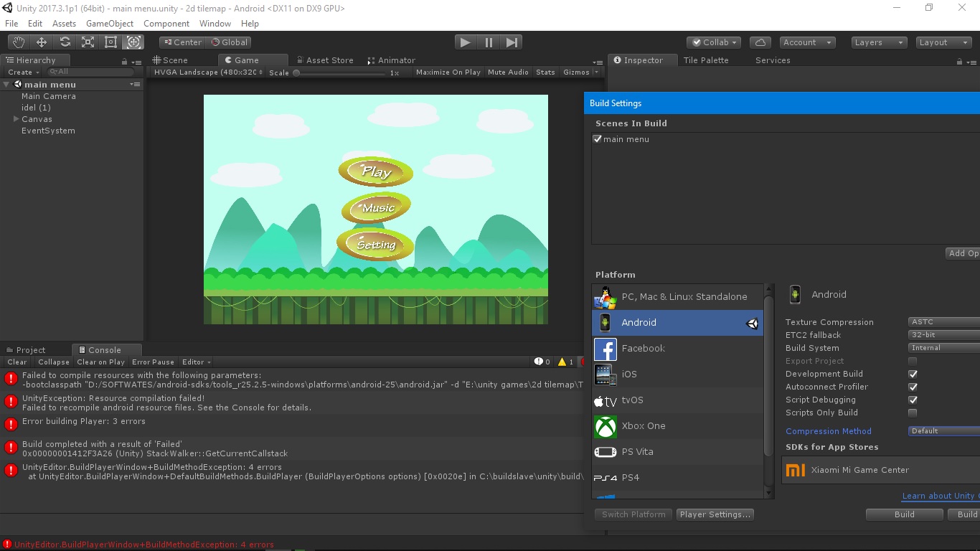This screenshot has height=551, width=980.
Task: Open the HVGA Landscape aspect dropdown
Action: [x=208, y=72]
